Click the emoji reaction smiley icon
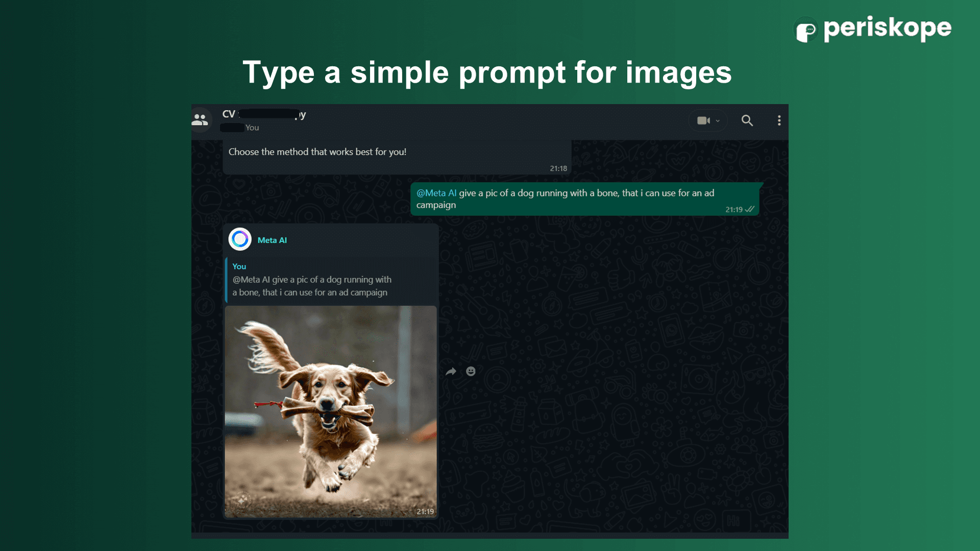This screenshot has height=551, width=980. tap(471, 371)
